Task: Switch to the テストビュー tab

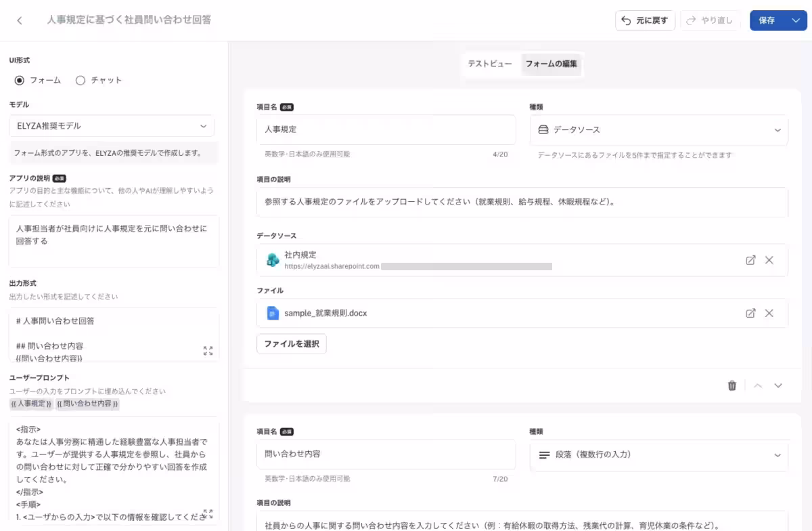Action: 490,65
